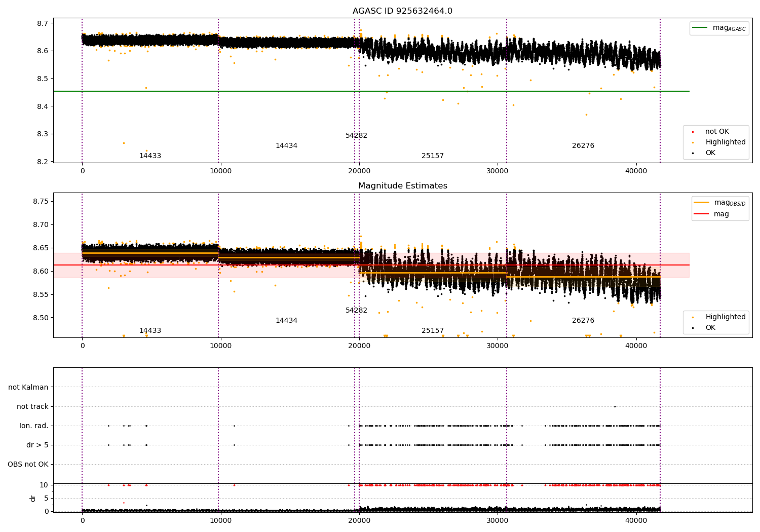Click the 'dr' y-axis label
Image resolution: width=760 pixels, height=532 pixels.
coord(33,498)
